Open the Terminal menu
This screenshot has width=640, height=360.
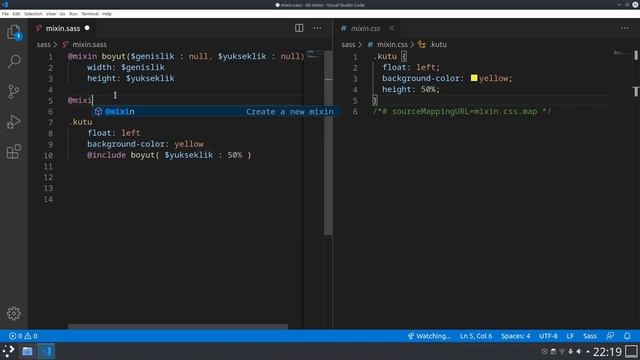90,14
